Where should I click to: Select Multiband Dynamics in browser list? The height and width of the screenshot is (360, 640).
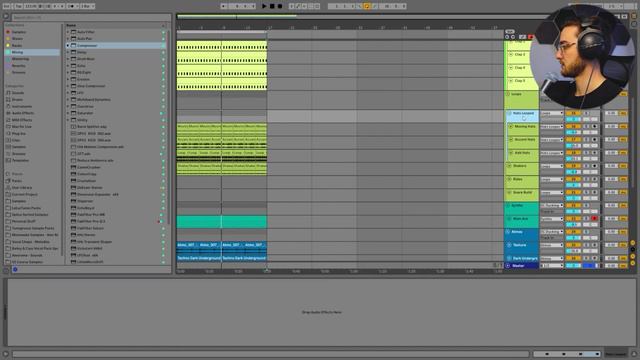tap(93, 100)
